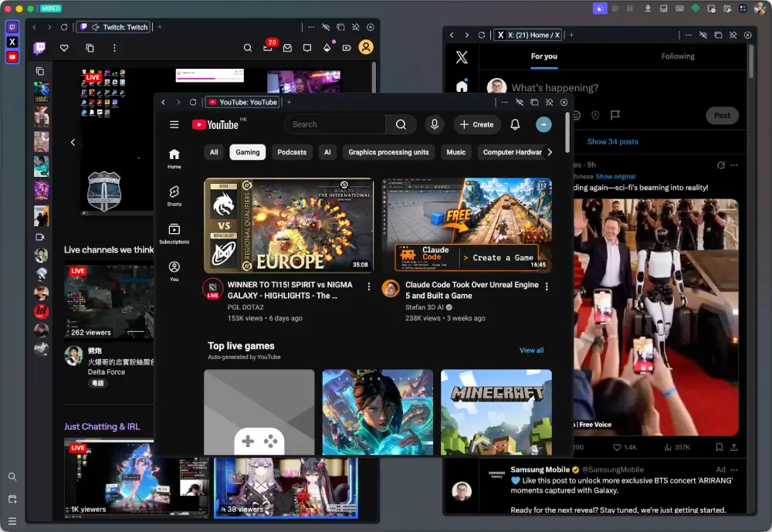Focus the YouTube Search field
This screenshot has width=772, height=532.
(335, 124)
